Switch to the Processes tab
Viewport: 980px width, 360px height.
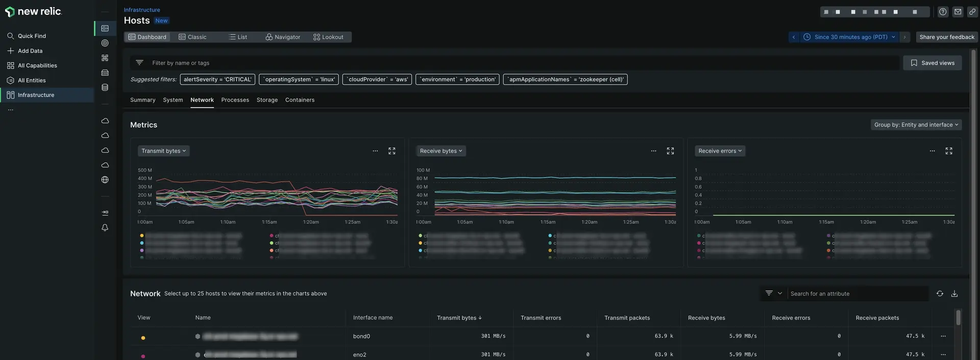point(235,100)
